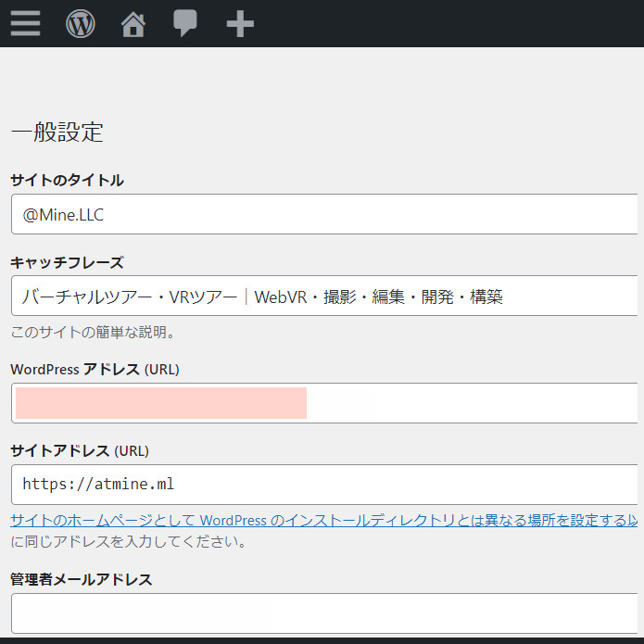Click the サイトアドレス field showing https://atmine.ml
The image size is (644, 644).
pyautogui.click(x=324, y=484)
